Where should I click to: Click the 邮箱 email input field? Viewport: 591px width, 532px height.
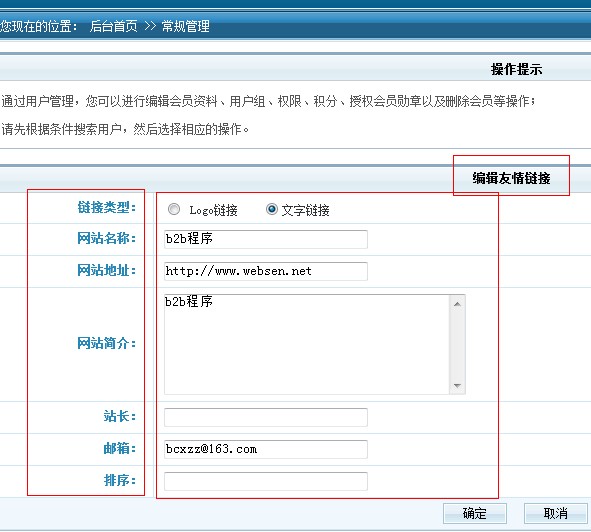tap(266, 449)
